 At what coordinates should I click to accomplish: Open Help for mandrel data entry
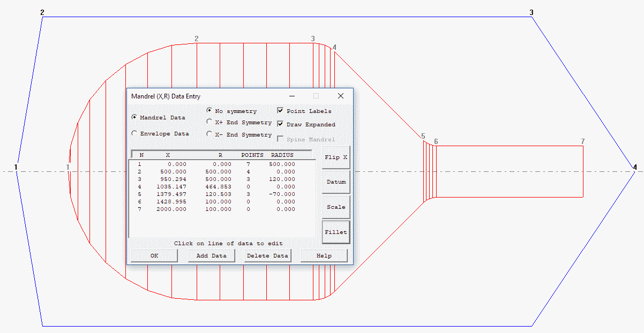click(x=324, y=256)
